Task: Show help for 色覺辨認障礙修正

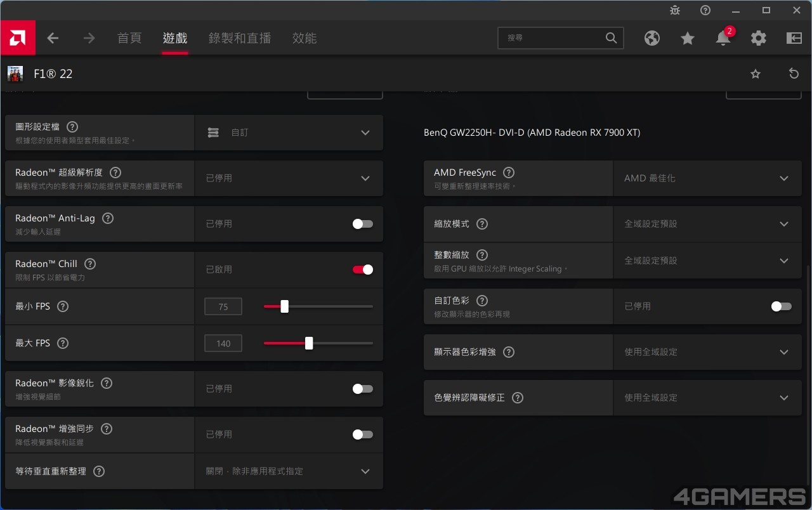Action: 518,398
